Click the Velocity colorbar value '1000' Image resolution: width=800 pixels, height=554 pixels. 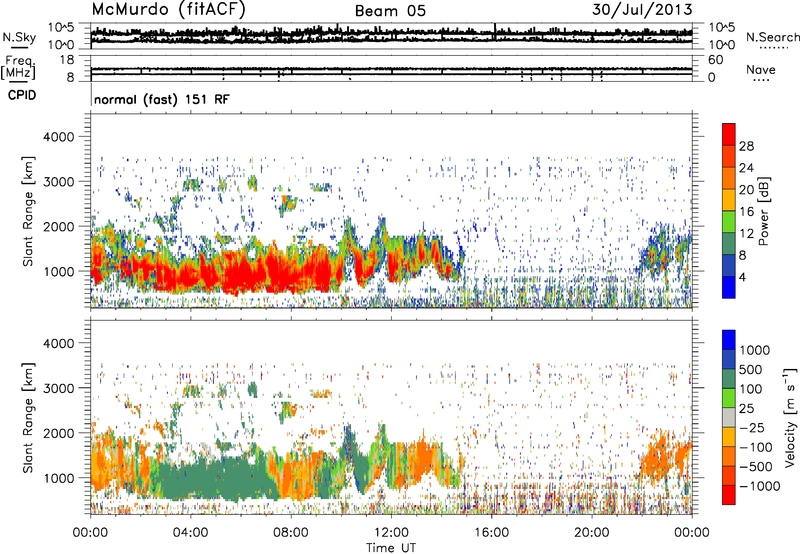754,350
